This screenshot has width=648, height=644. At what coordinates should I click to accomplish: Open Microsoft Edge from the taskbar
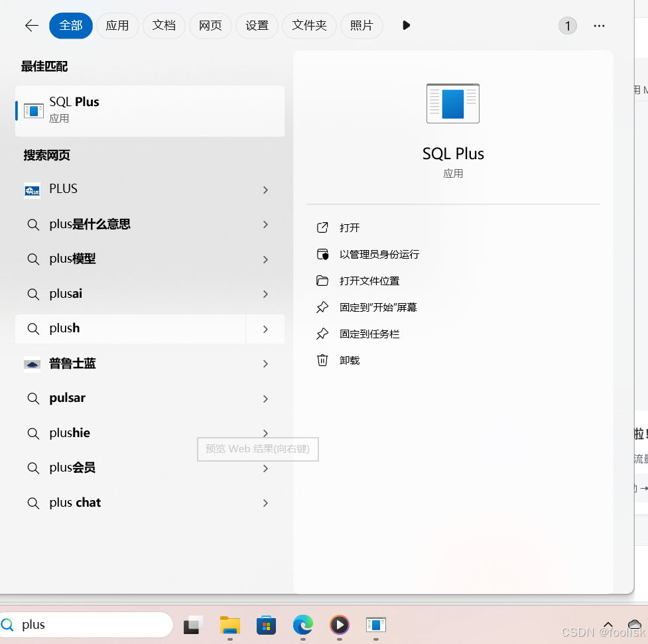303,625
